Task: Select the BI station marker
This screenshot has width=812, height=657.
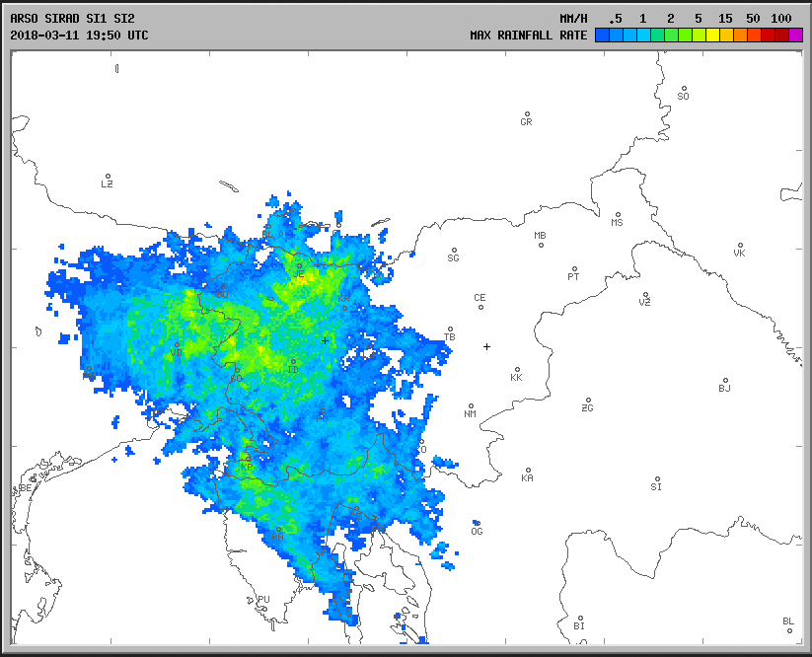Action: click(x=580, y=619)
